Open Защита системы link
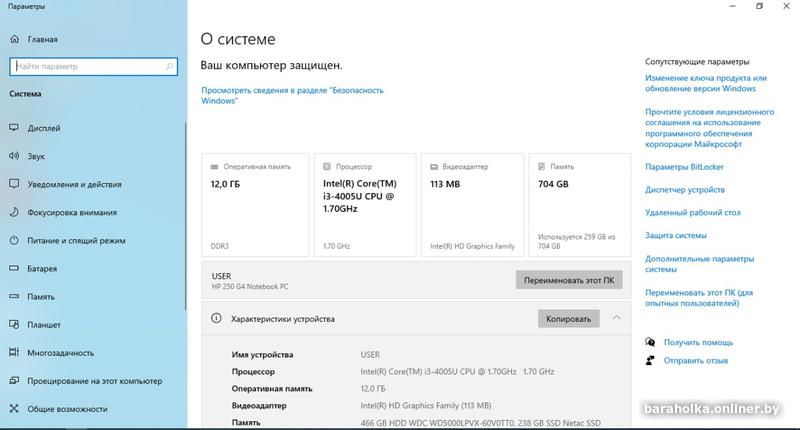 [x=676, y=235]
